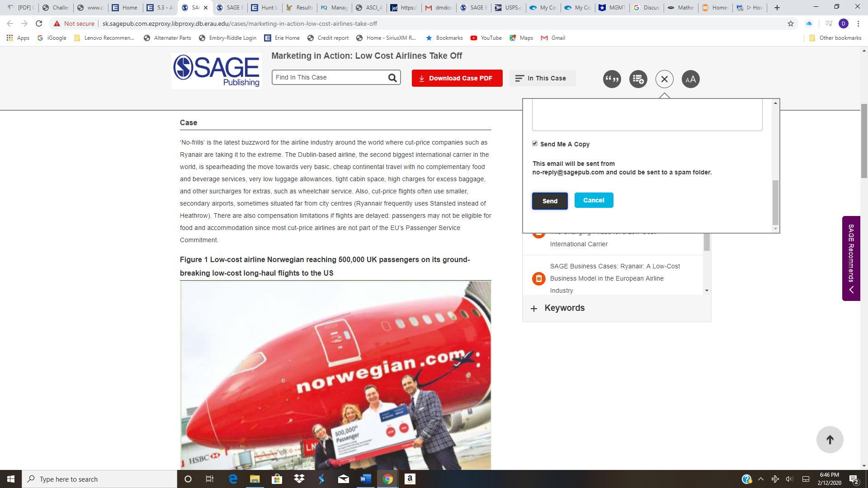Viewport: 868px width, 488px height.
Task: Open the SAGE Publishing logo home
Action: click(217, 70)
